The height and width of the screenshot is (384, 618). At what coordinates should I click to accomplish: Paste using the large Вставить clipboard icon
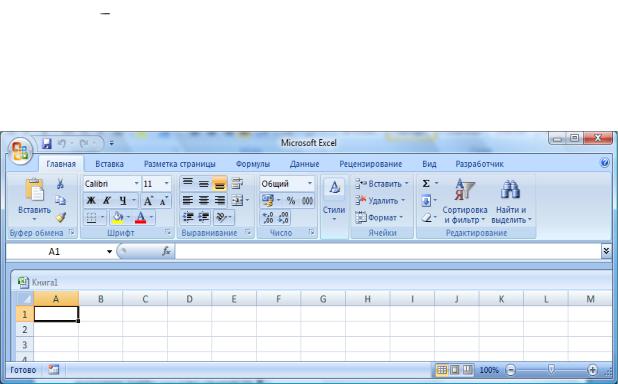click(x=34, y=190)
